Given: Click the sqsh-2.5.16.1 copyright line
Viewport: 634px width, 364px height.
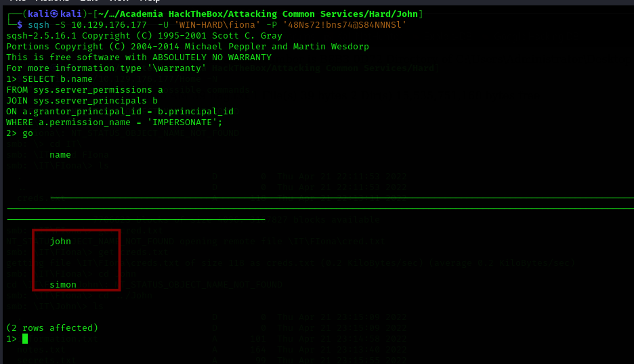Looking at the screenshot, I should tap(135, 35).
